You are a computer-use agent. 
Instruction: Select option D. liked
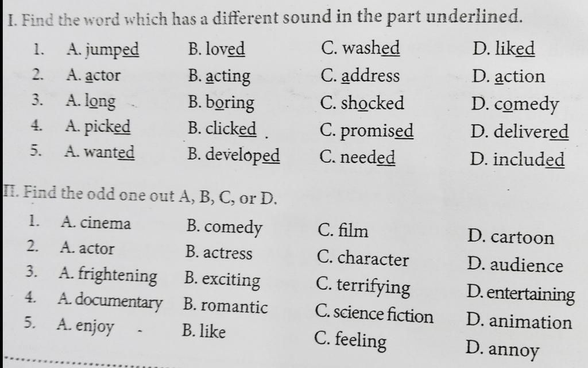(x=503, y=48)
